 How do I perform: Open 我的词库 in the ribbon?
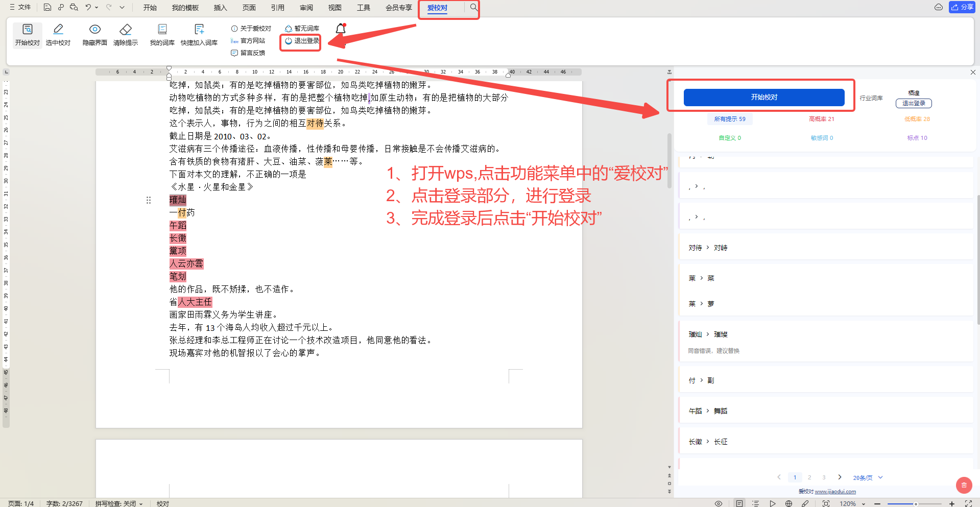click(x=162, y=35)
